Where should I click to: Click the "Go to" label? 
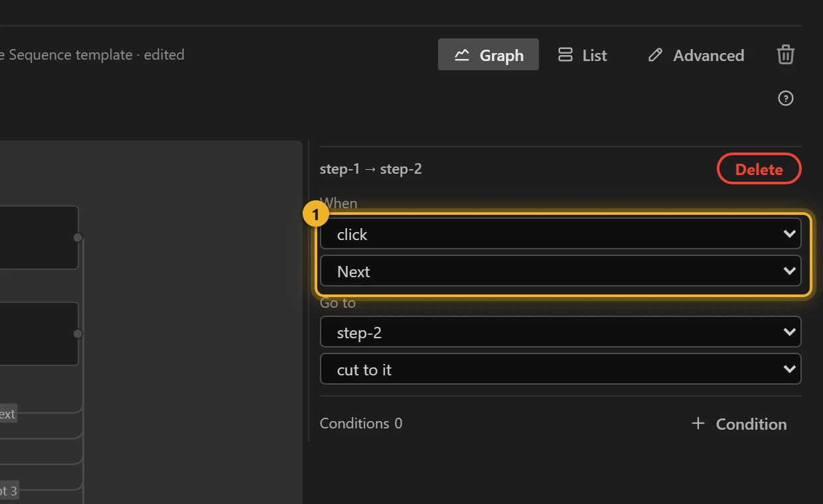(338, 302)
